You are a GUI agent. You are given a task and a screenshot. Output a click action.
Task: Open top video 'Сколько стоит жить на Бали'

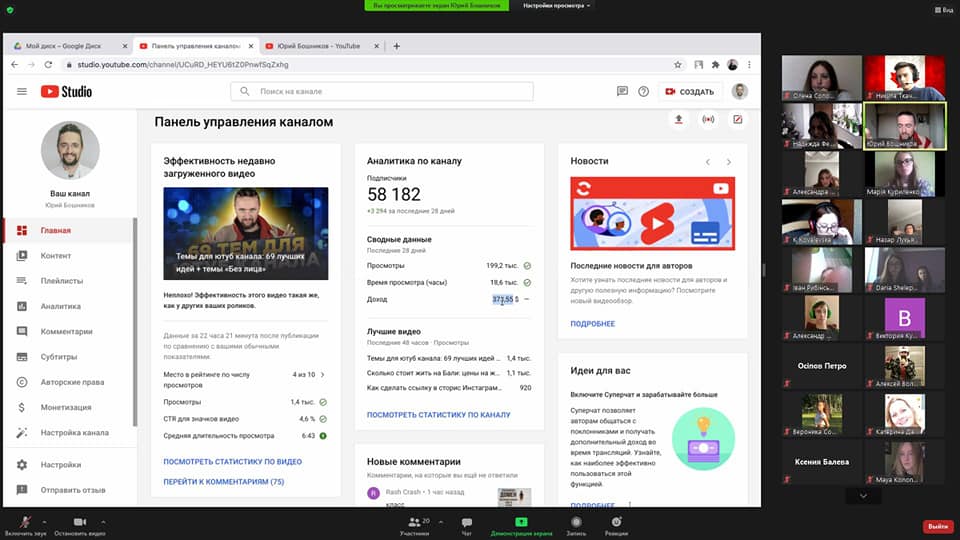[433, 373]
